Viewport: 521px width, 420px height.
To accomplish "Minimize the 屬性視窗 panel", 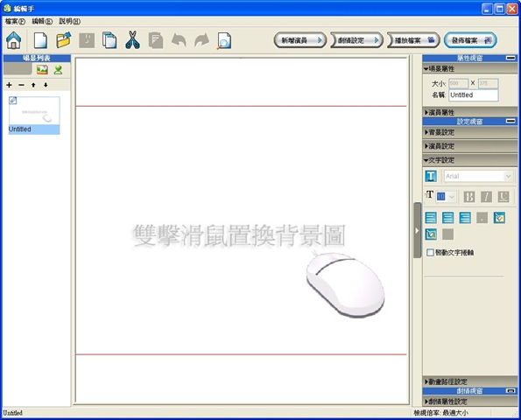I will click(x=510, y=58).
